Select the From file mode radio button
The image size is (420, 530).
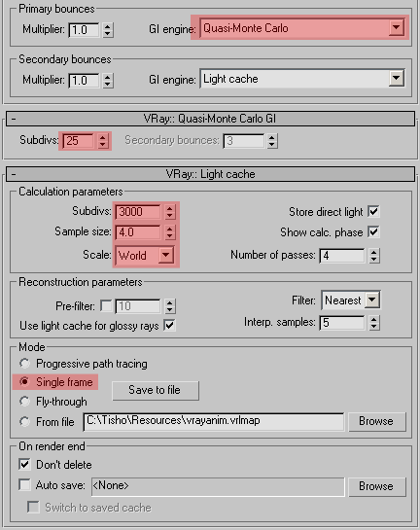click(24, 421)
